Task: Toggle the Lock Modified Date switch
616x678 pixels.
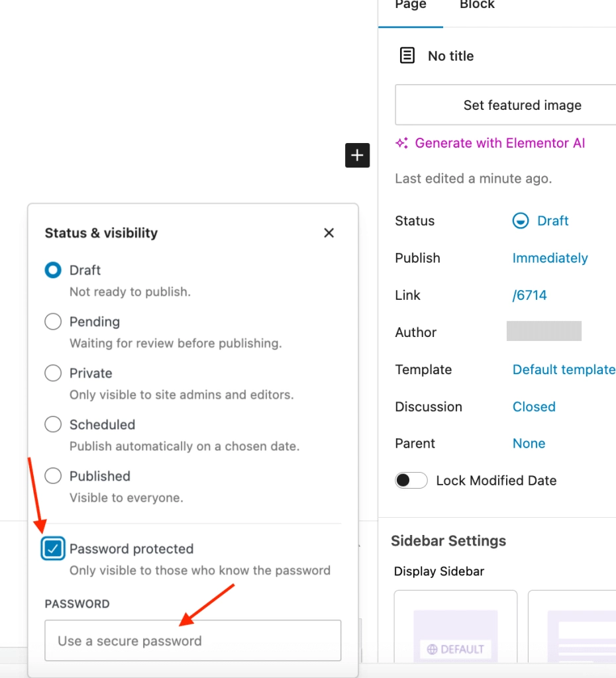Action: click(x=411, y=481)
